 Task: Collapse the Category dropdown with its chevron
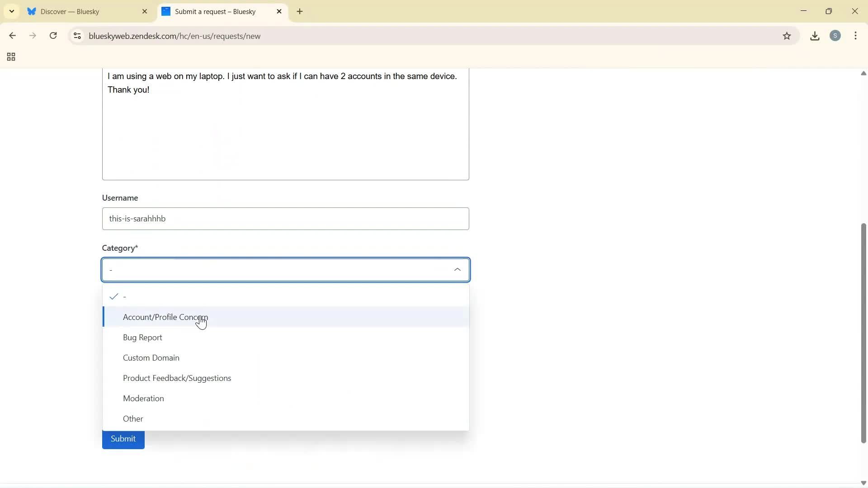click(458, 269)
